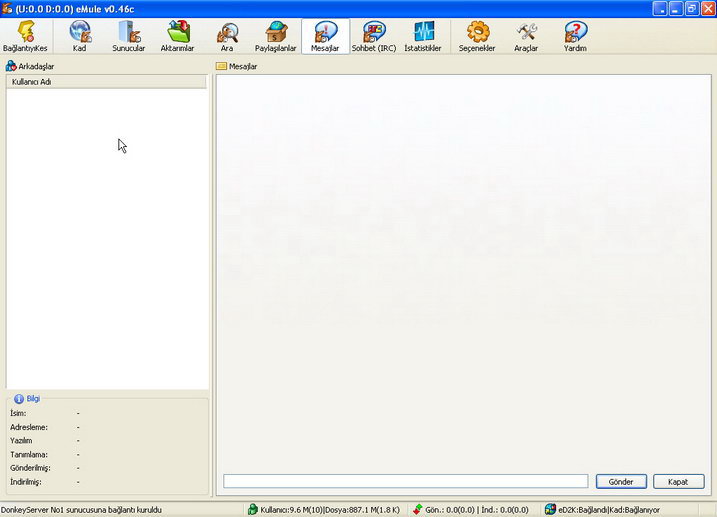Click the Adresleme: label in Bilgi

coord(29,427)
